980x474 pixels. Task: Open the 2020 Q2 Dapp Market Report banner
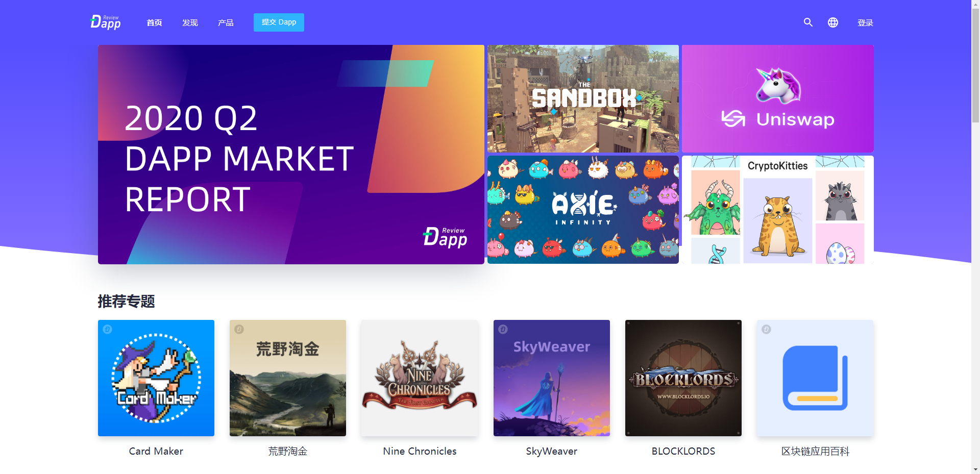click(x=291, y=155)
